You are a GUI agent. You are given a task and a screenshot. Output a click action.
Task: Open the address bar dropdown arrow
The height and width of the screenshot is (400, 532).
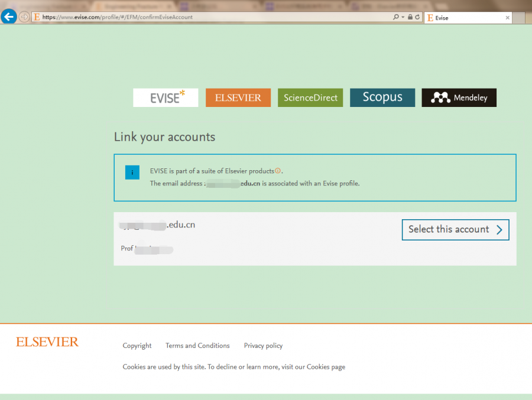point(403,17)
